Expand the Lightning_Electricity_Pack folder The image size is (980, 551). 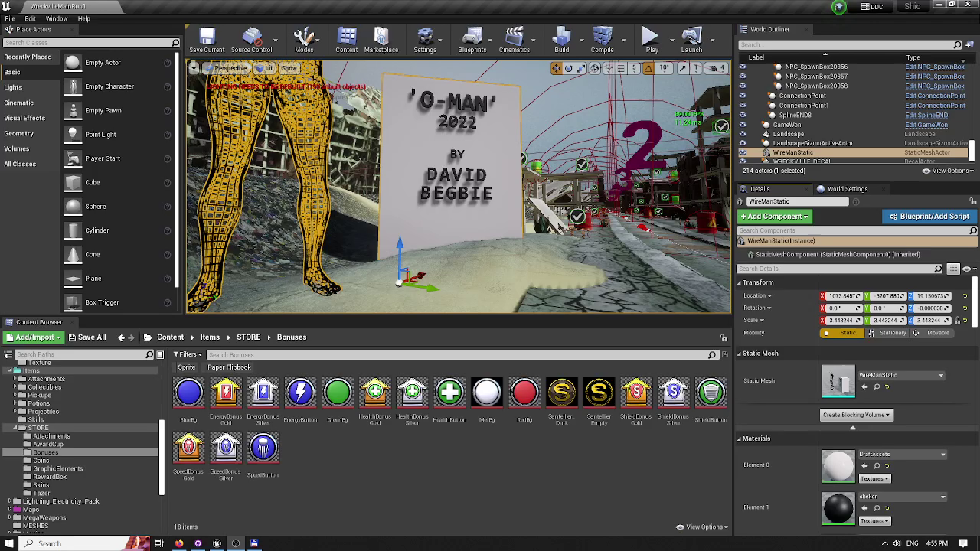coord(10,501)
